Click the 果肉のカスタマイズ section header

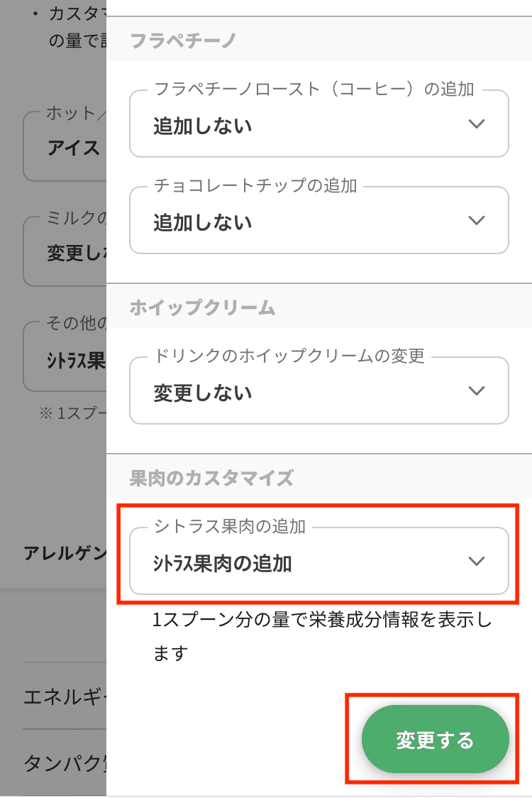[211, 478]
